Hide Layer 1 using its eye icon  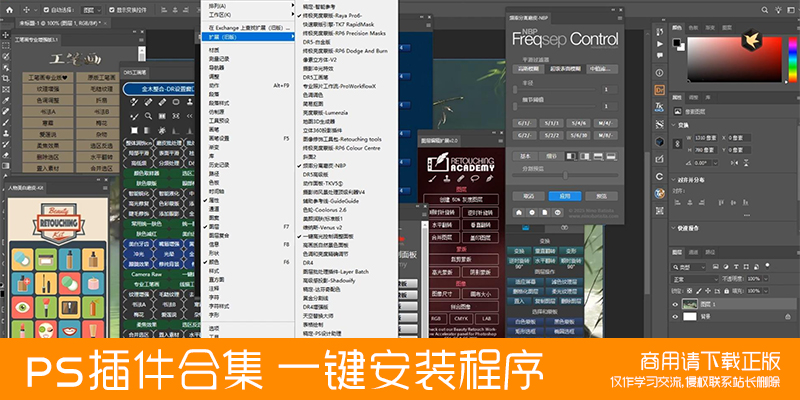[675, 302]
